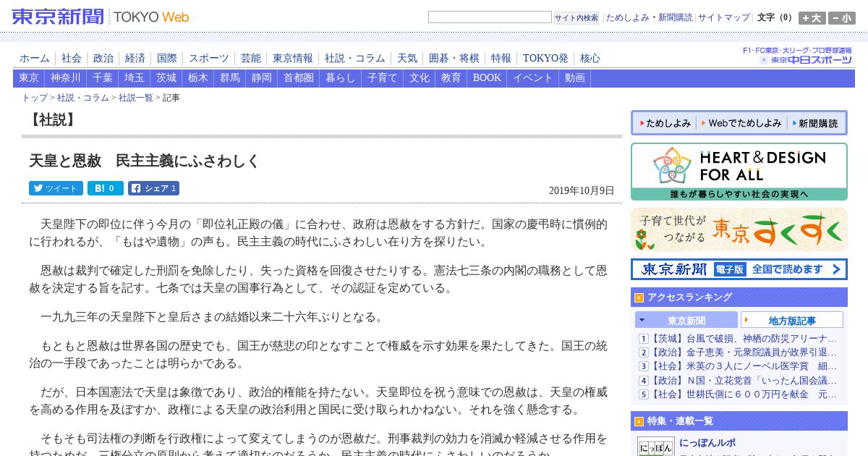This screenshot has width=868, height=456.
Task: Select 静岡 in the regional bar
Action: point(262,77)
